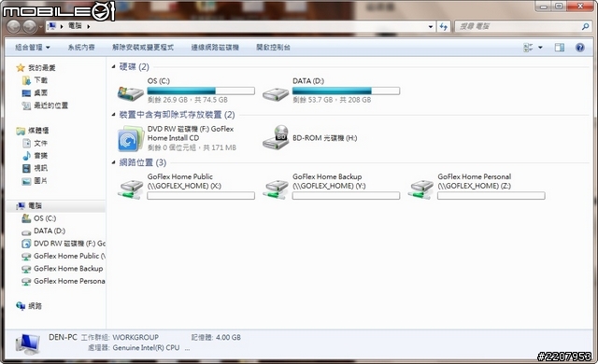Viewport: 598px width, 364px height.
Task: Open the recent pages dropdown beside Forward
Action: pyautogui.click(x=41, y=27)
